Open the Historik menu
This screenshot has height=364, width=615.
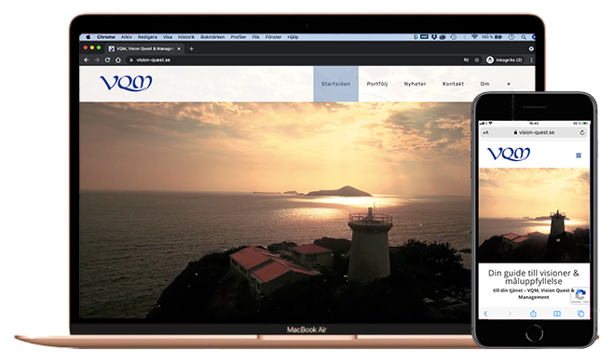pos(186,37)
